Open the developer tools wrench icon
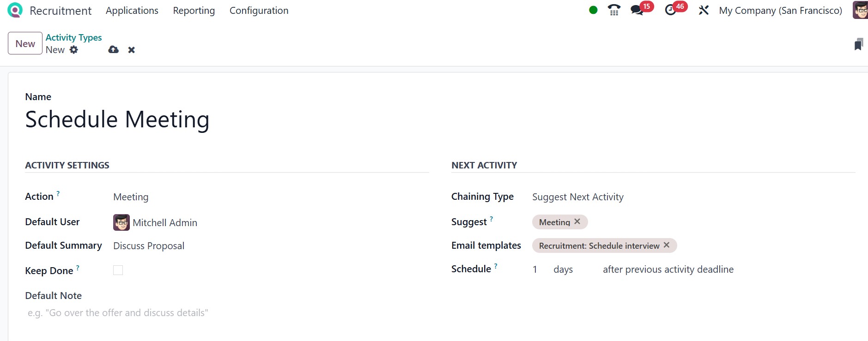Viewport: 868px width, 341px height. coord(704,10)
